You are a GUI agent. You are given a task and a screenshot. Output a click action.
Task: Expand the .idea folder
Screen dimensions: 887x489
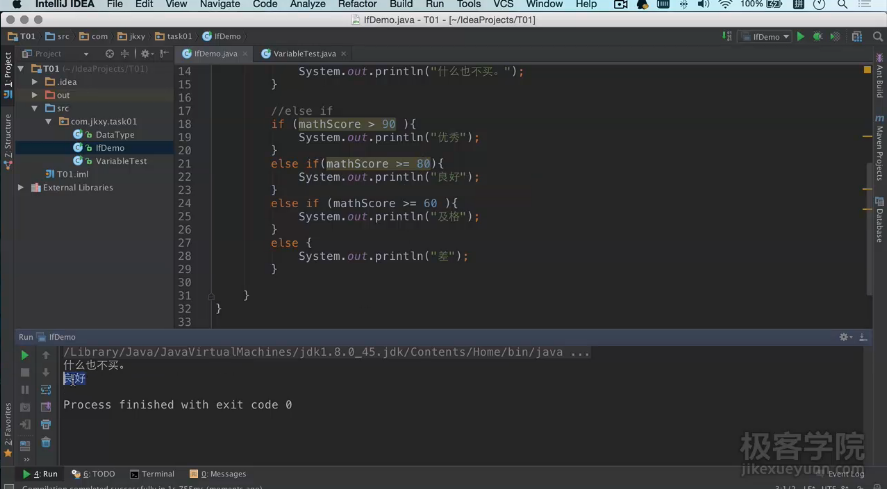[x=35, y=82]
